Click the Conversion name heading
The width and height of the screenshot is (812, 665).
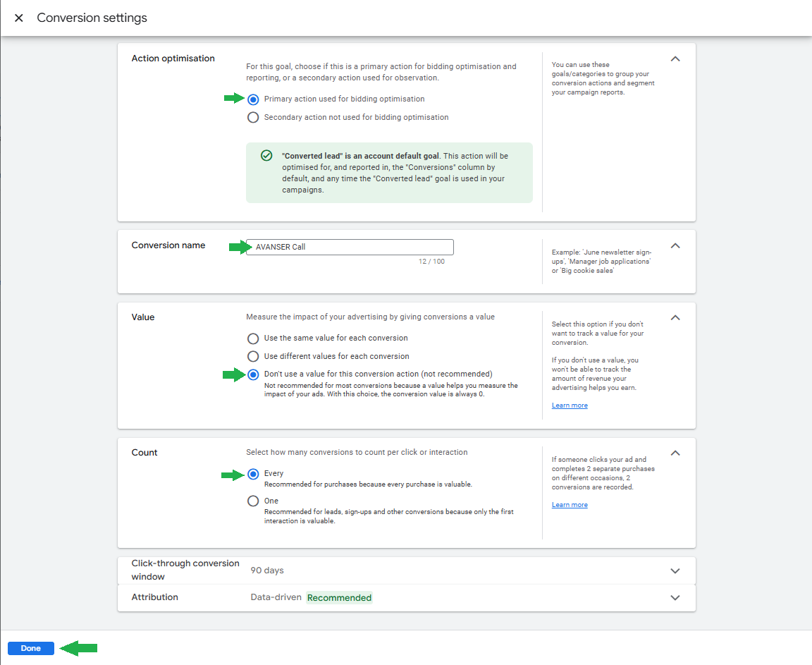[x=168, y=245]
